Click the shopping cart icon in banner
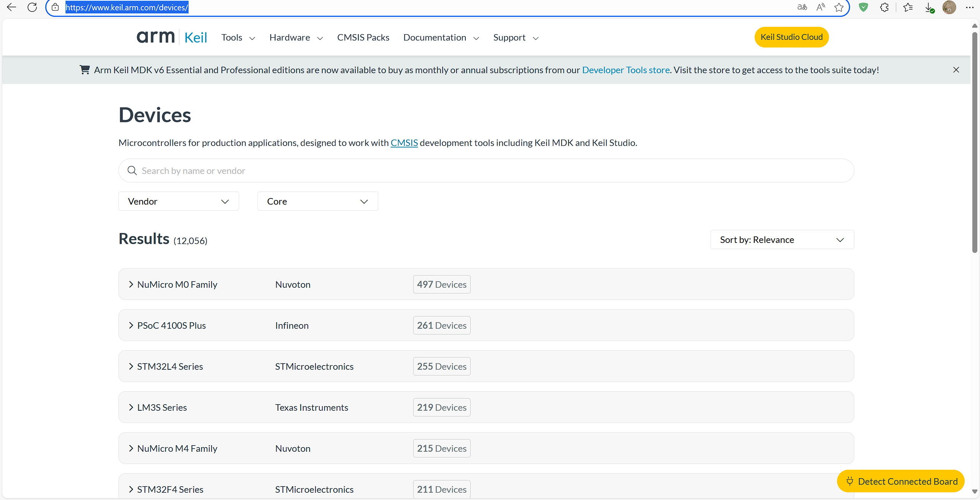This screenshot has height=500, width=980. tap(85, 70)
